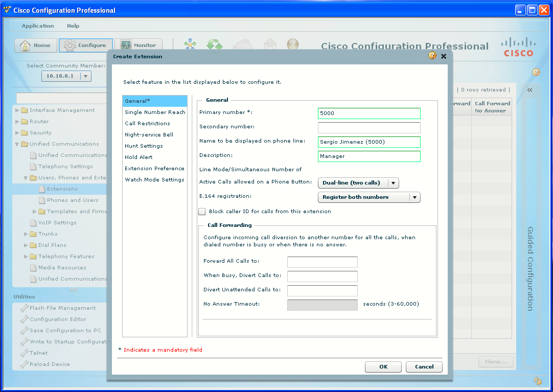The width and height of the screenshot is (553, 392).
Task: Click the status icon at bottom right corner
Action: pyautogui.click(x=538, y=381)
